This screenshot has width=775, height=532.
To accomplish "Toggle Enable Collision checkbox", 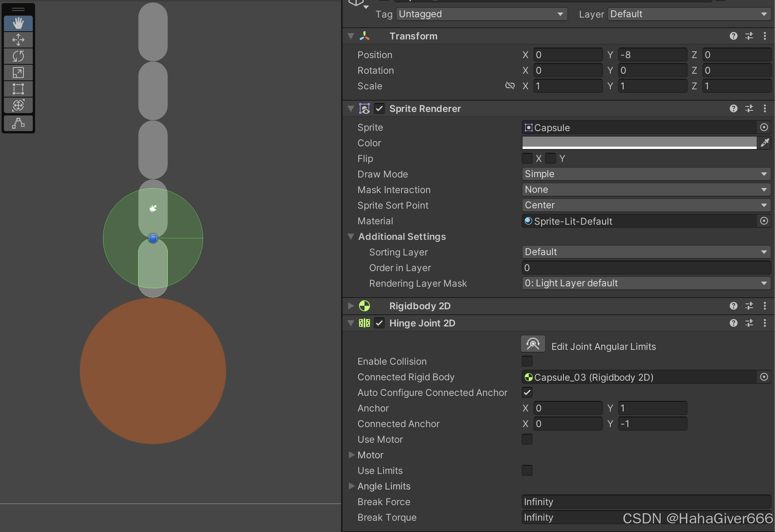I will point(527,361).
